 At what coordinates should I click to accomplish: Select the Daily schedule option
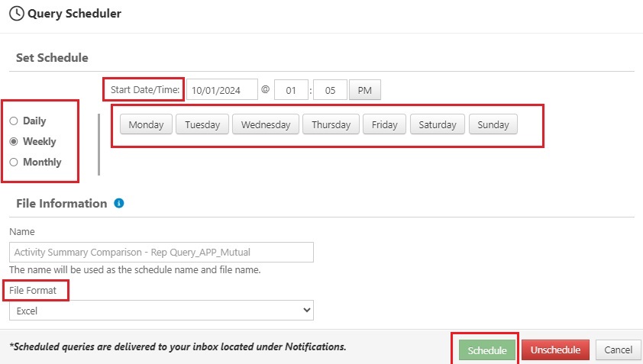pyautogui.click(x=14, y=121)
